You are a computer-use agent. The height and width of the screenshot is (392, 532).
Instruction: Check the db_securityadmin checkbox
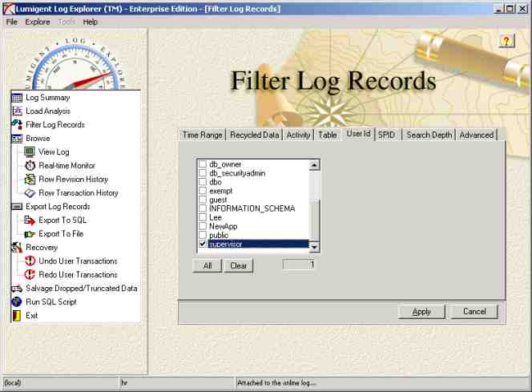point(203,173)
